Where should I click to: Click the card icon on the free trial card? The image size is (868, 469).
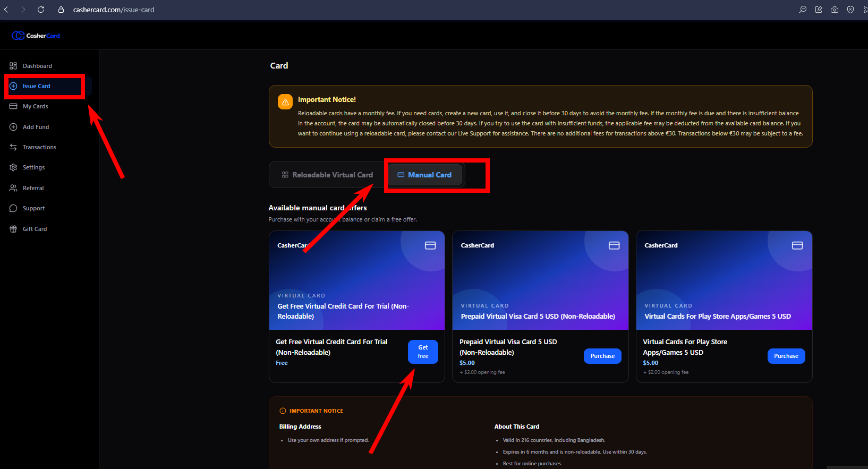pyautogui.click(x=430, y=245)
